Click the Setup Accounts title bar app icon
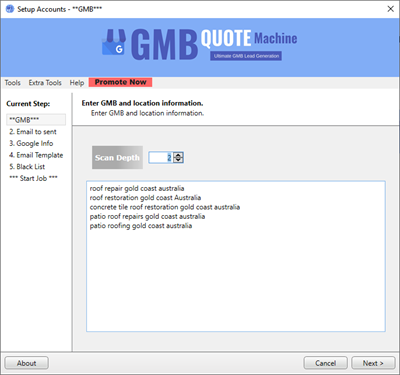This screenshot has width=400, height=375. pyautogui.click(x=10, y=9)
